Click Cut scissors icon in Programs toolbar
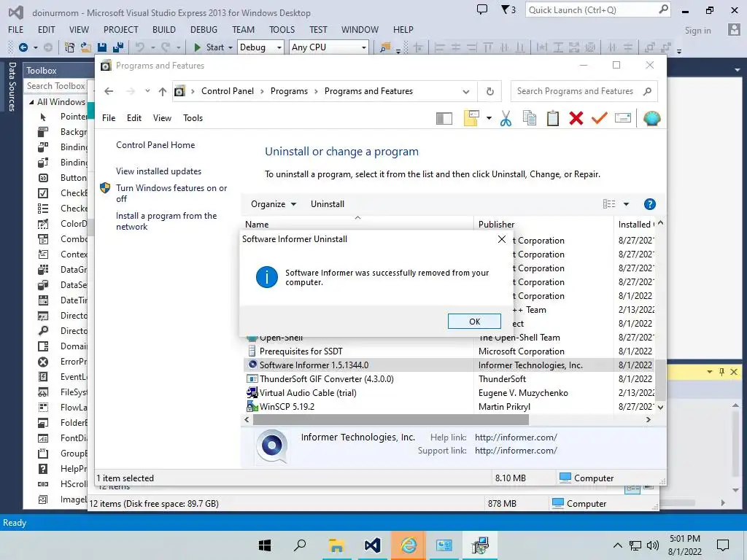Image resolution: width=747 pixels, height=560 pixels. [506, 118]
